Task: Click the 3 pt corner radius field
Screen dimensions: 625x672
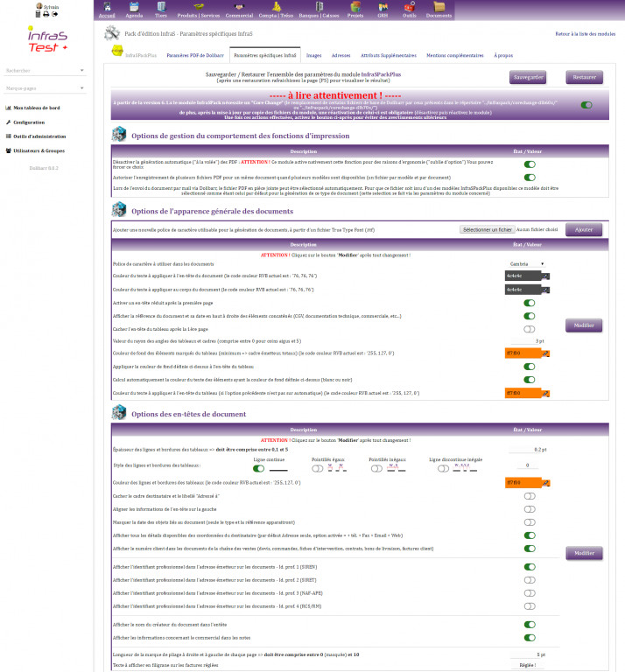Action: tap(527, 341)
